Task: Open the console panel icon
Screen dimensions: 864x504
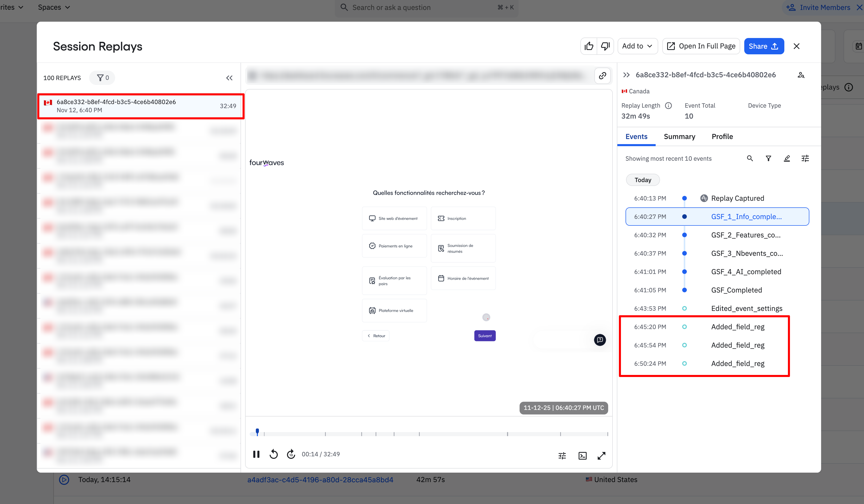Action: [582, 456]
